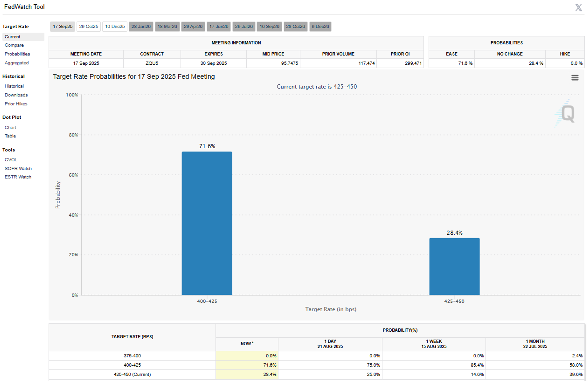Viewport: 588px width, 381px height.
Task: Open the SOFR Watch tool
Action: point(18,169)
